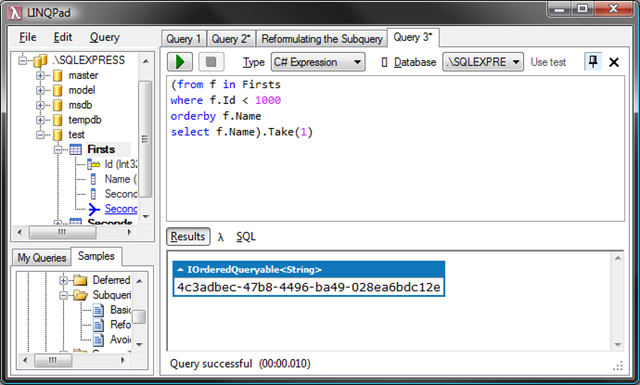Click the database tree scroll up arrow
The height and width of the screenshot is (385, 640).
point(146,62)
